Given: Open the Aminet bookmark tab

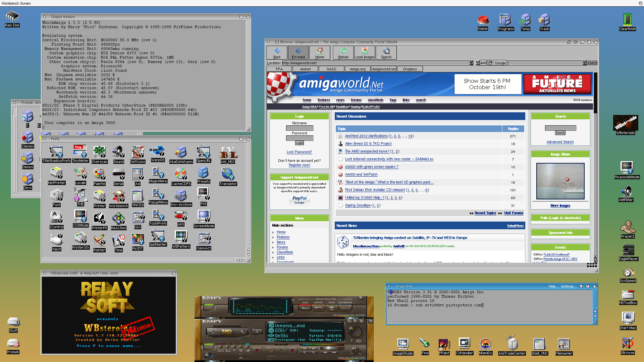Looking at the screenshot, I should (305, 69).
